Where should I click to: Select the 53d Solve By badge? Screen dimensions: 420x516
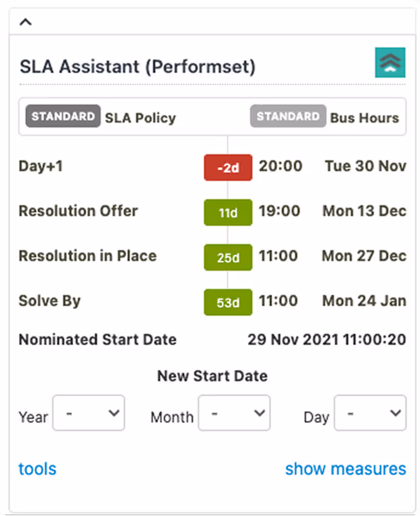[x=228, y=302]
